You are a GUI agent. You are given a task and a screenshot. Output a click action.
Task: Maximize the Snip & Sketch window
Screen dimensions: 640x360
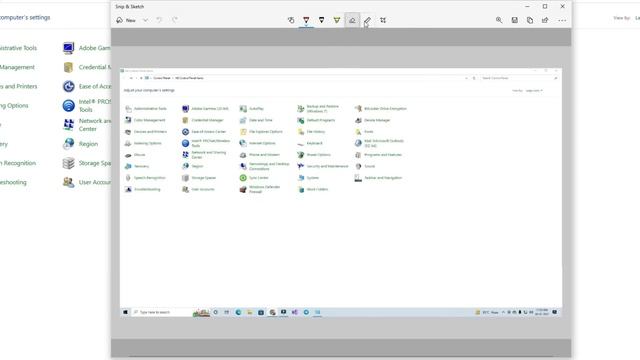[x=545, y=7]
